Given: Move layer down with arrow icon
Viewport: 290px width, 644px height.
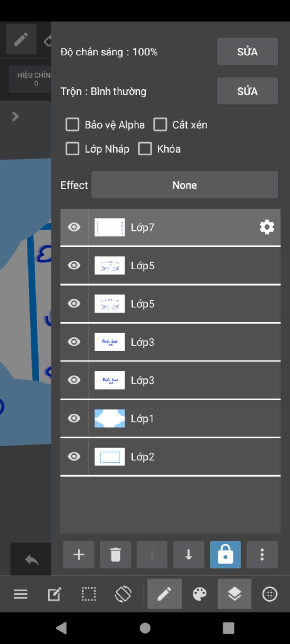Looking at the screenshot, I should [x=189, y=555].
